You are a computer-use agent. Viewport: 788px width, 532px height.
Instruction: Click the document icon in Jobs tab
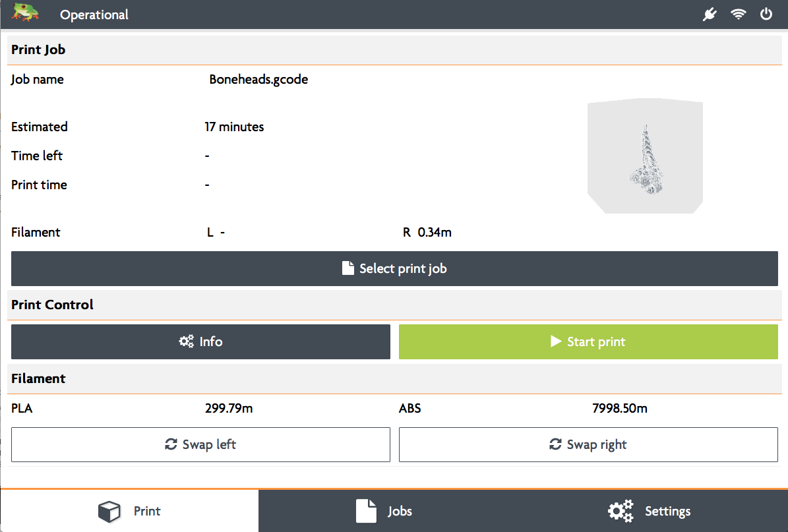tap(367, 511)
